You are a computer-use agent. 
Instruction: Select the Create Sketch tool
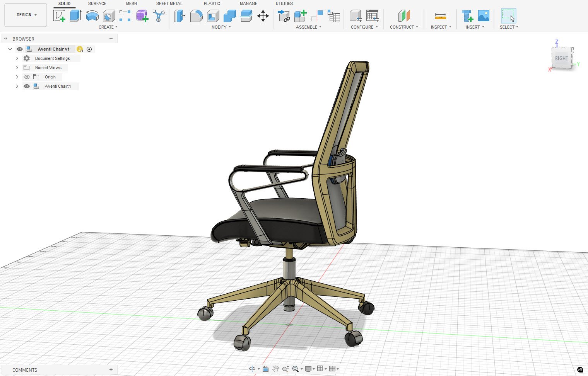(59, 15)
